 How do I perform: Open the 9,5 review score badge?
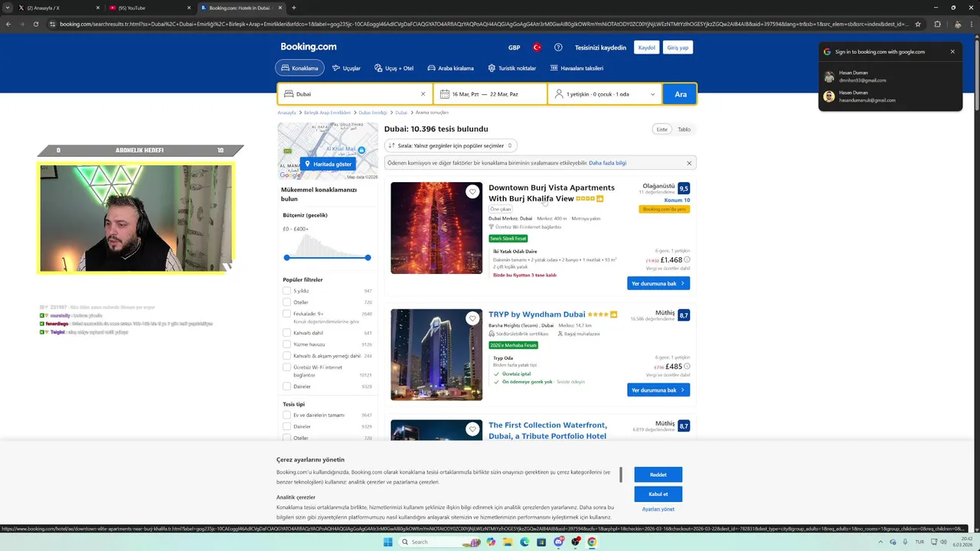point(684,188)
